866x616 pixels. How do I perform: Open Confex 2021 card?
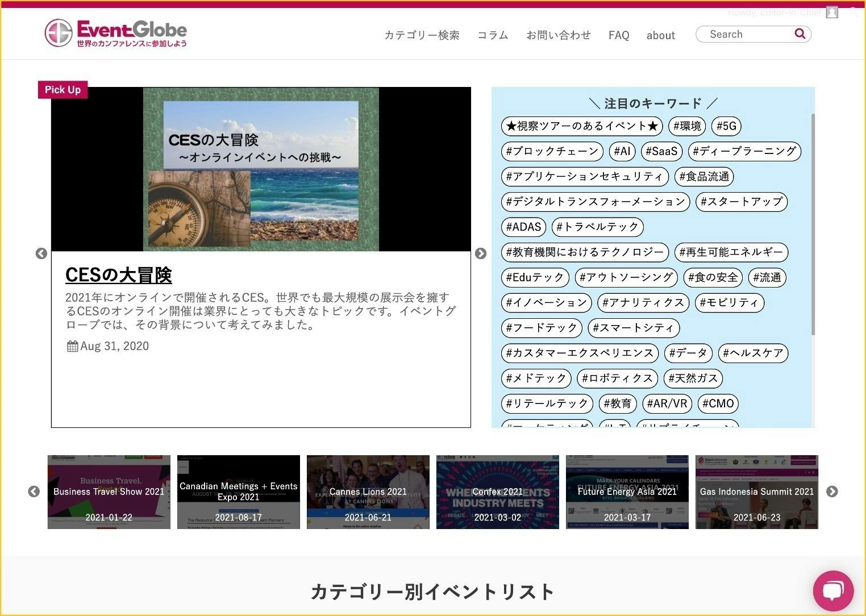[x=498, y=492]
